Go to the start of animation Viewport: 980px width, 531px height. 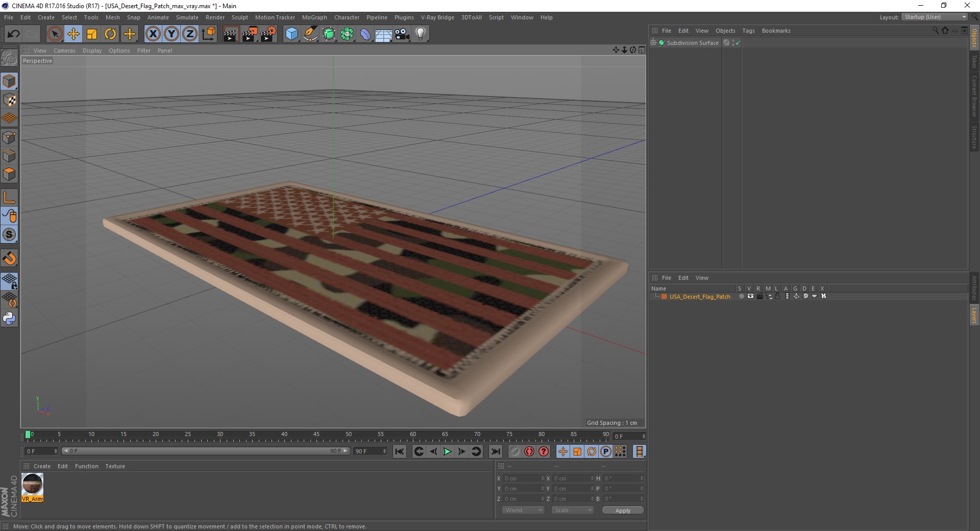point(400,451)
